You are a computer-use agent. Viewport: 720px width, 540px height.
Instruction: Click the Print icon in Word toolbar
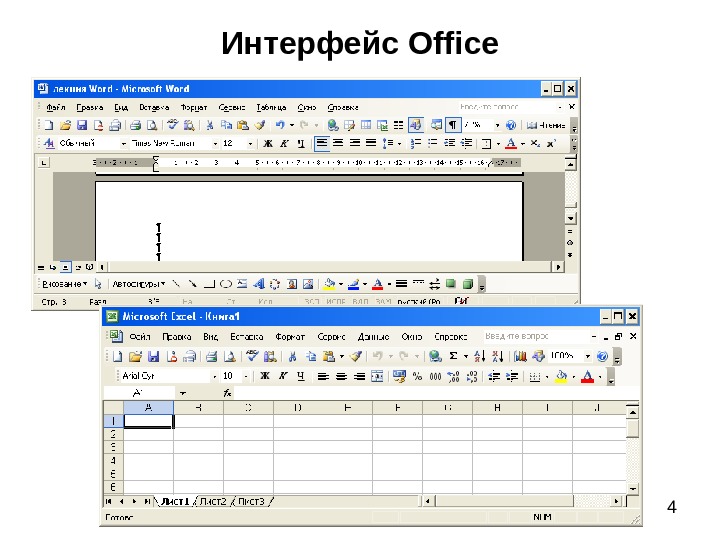pos(135,125)
